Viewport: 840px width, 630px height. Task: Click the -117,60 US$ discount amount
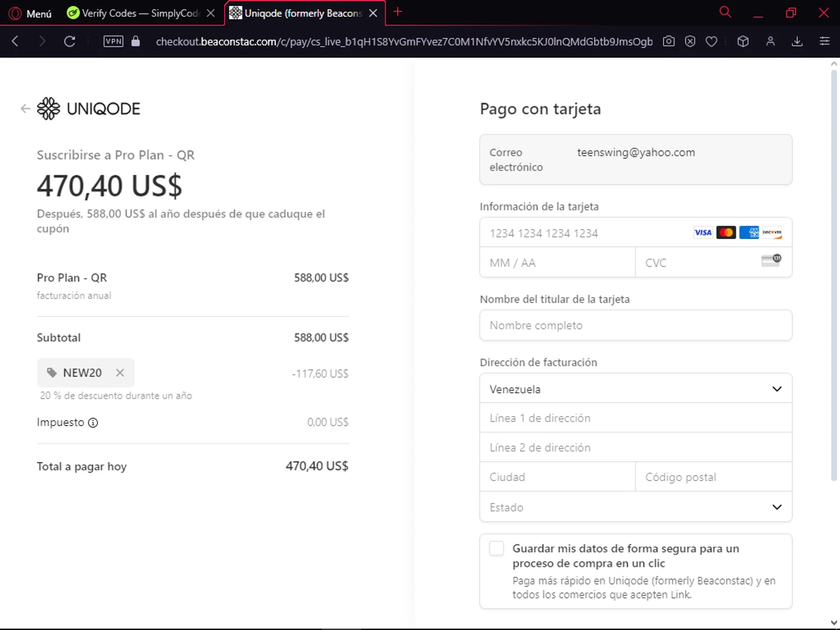pos(320,374)
